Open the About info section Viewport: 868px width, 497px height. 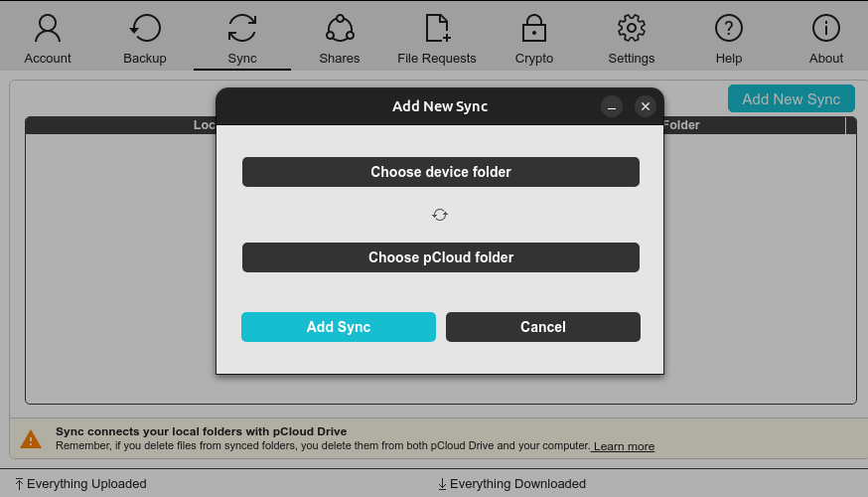pyautogui.click(x=826, y=39)
